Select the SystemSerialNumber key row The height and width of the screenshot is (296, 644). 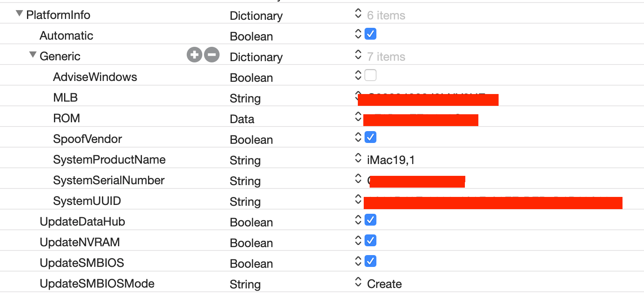(109, 180)
